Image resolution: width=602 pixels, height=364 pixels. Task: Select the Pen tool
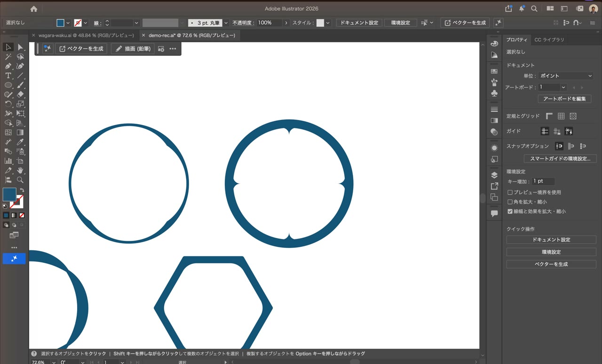[8, 66]
